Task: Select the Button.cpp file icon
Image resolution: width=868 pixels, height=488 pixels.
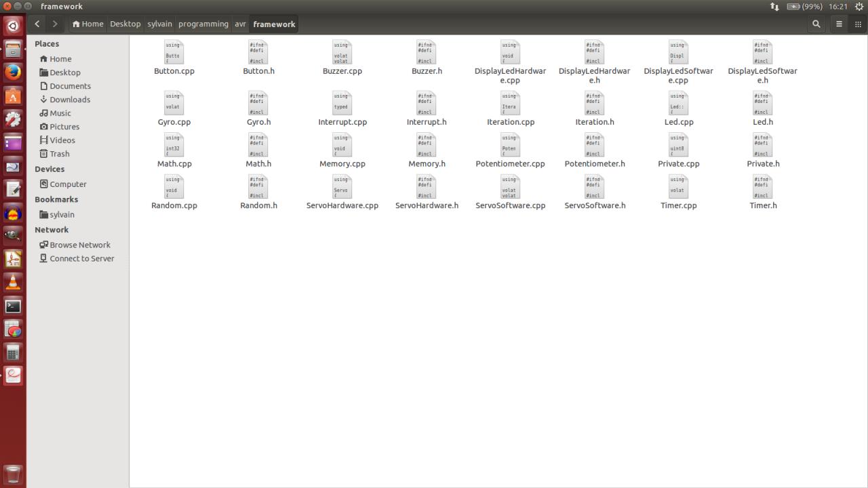Action: click(174, 52)
